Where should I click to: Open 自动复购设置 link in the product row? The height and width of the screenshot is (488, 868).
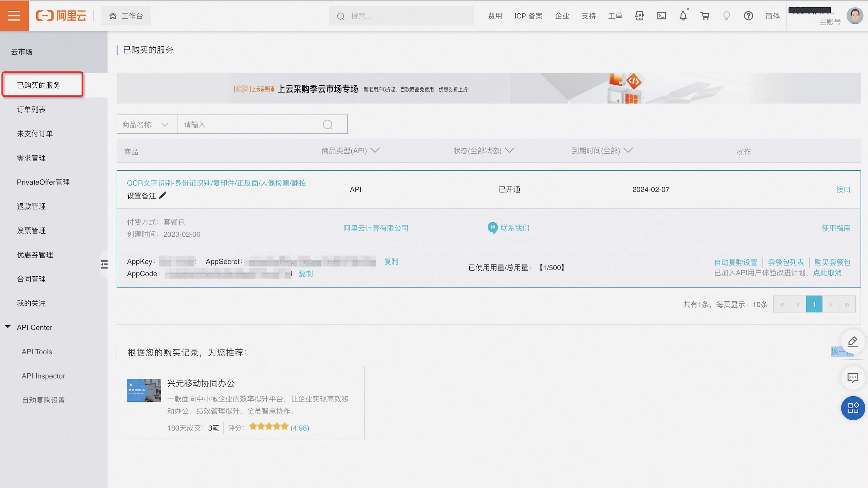736,262
